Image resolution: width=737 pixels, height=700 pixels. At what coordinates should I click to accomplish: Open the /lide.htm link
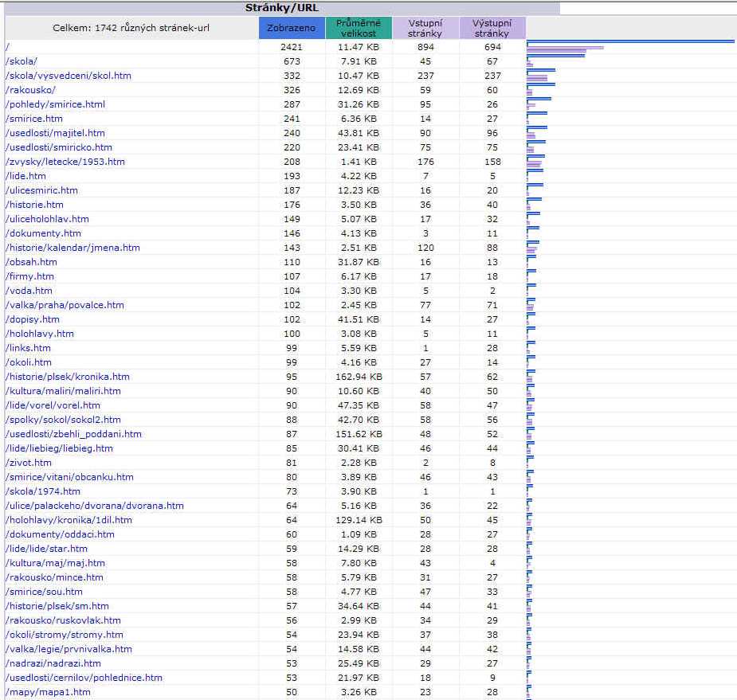[x=25, y=176]
